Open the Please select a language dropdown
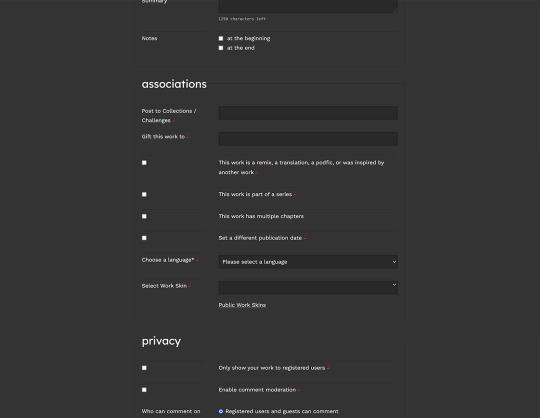The height and width of the screenshot is (418, 540). click(x=308, y=262)
